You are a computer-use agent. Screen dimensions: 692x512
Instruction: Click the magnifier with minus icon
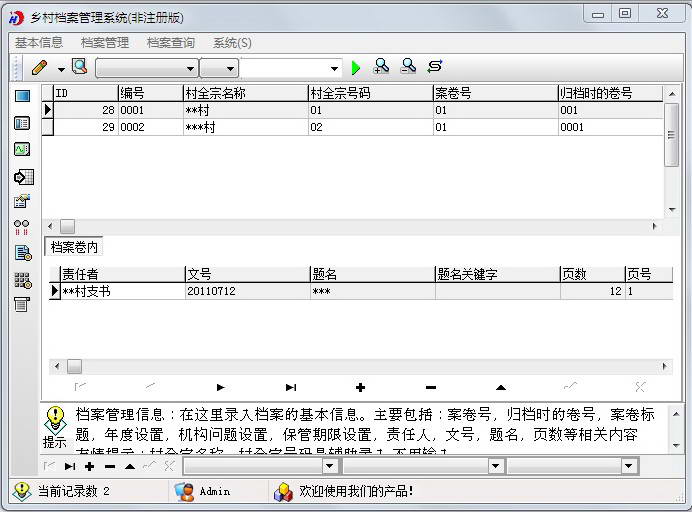(x=408, y=67)
